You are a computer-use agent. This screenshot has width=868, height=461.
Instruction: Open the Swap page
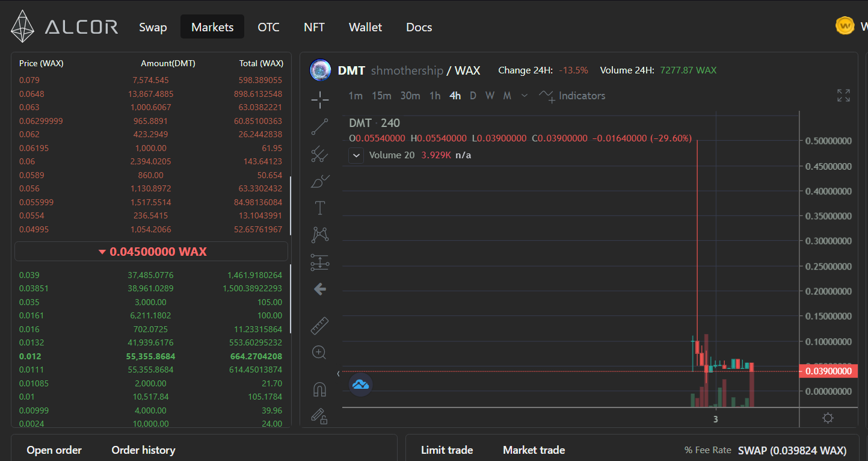[153, 27]
